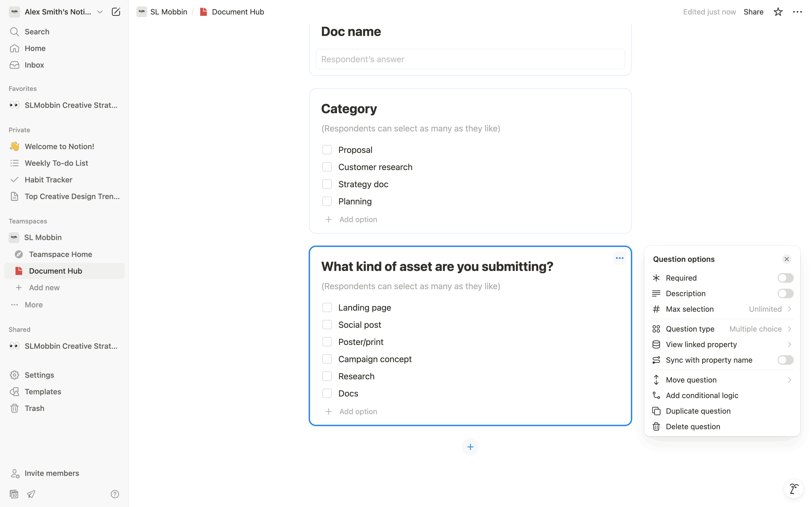This screenshot has width=812, height=507.
Task: Open the workspace switcher chevron
Action: 100,12
